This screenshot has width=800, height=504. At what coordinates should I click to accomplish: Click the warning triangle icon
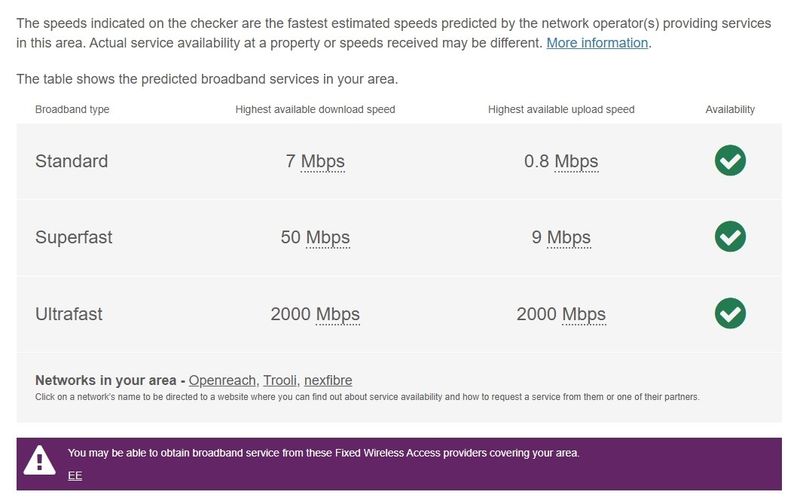pos(40,460)
